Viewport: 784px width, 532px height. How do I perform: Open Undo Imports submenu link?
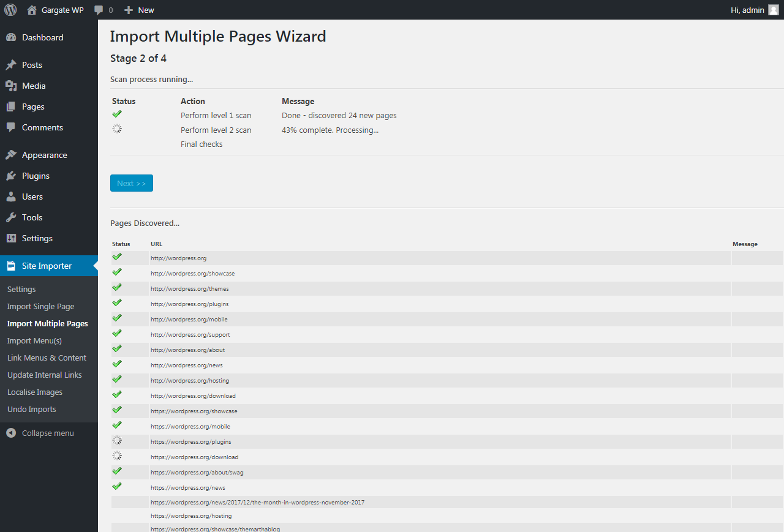pos(32,409)
